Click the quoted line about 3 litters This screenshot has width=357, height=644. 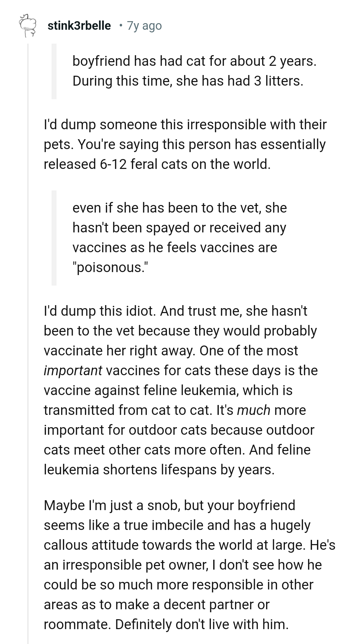pos(187,81)
